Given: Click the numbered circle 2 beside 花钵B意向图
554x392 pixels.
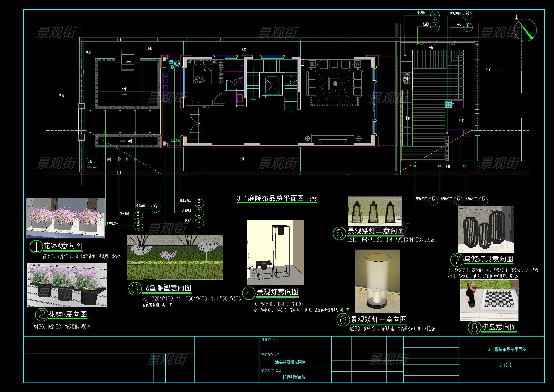Looking at the screenshot, I should point(42,315).
